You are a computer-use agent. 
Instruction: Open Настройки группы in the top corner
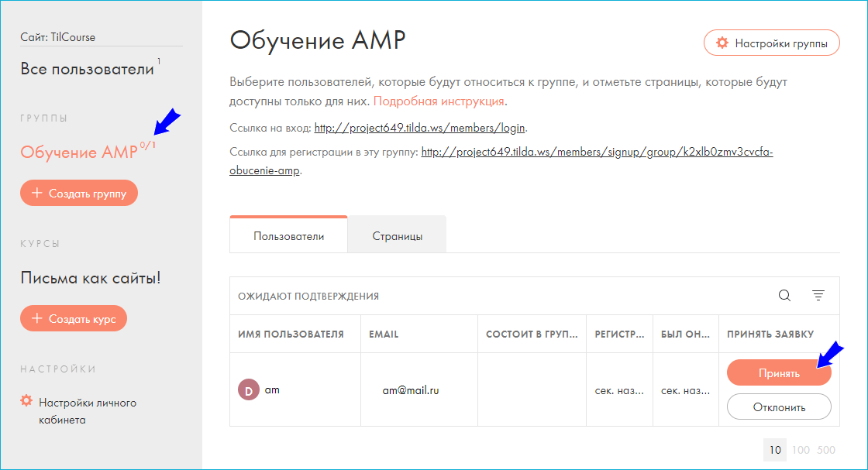(771, 43)
